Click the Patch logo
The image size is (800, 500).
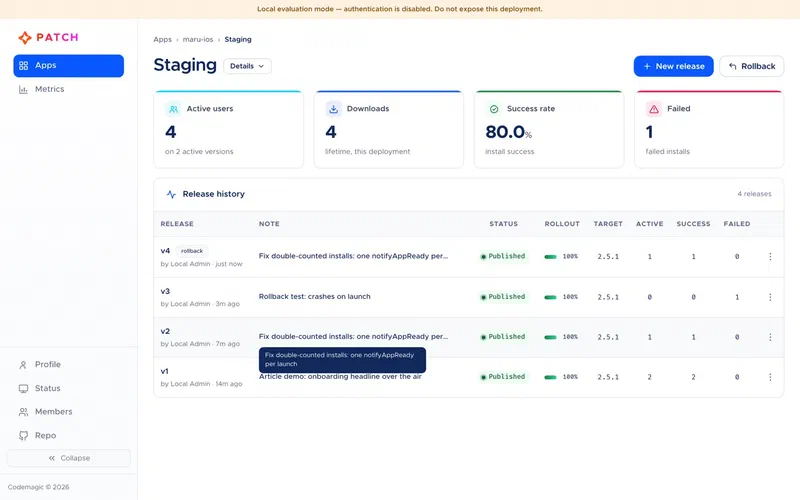point(48,37)
